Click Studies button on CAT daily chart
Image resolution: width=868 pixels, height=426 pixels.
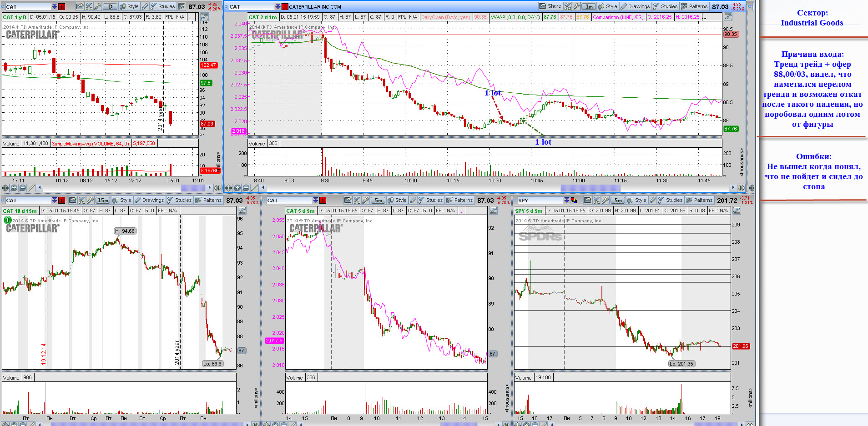coord(162,6)
